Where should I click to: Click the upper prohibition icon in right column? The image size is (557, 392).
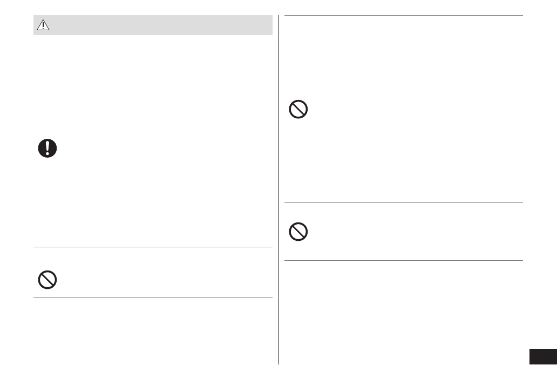[x=298, y=110]
